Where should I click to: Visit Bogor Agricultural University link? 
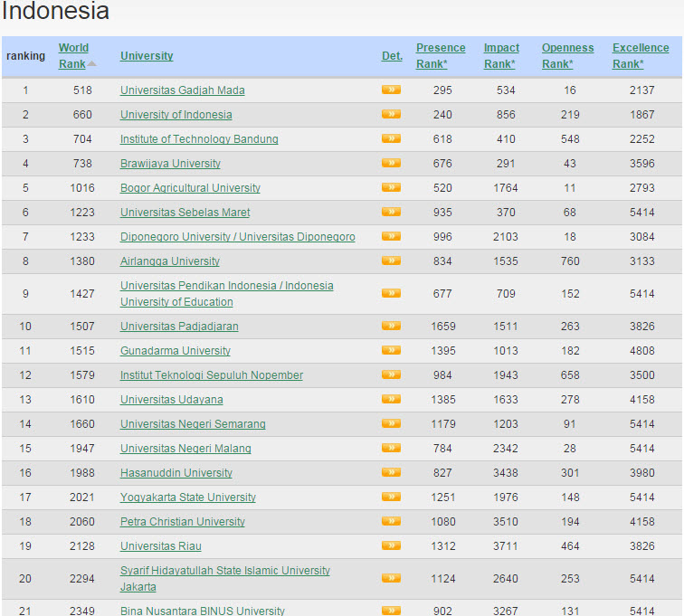click(x=190, y=188)
